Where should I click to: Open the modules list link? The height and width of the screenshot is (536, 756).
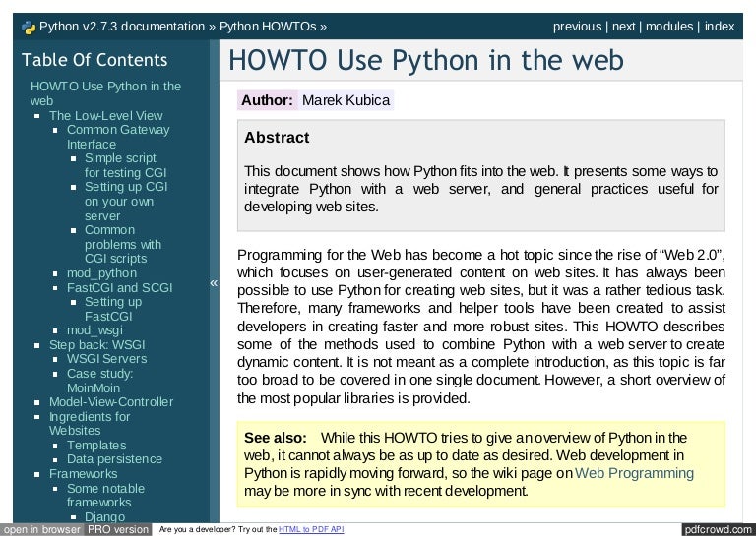[668, 27]
